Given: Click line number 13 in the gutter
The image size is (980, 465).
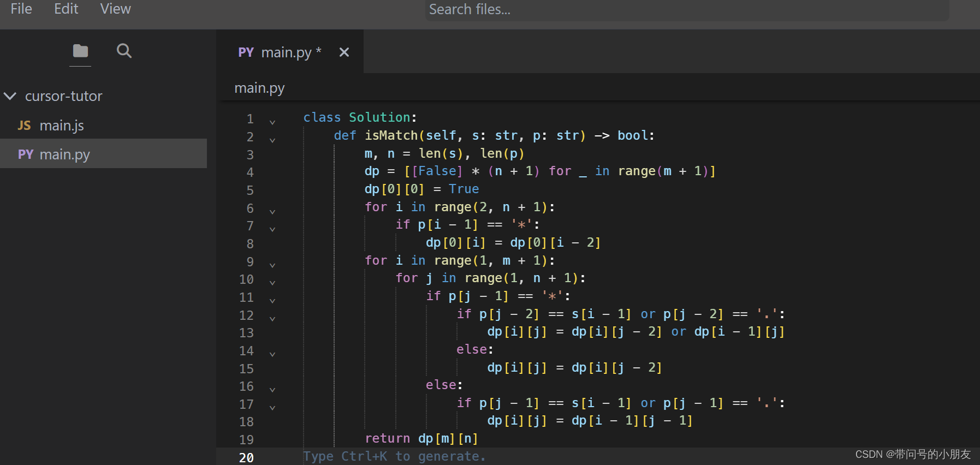Looking at the screenshot, I should pos(246,333).
